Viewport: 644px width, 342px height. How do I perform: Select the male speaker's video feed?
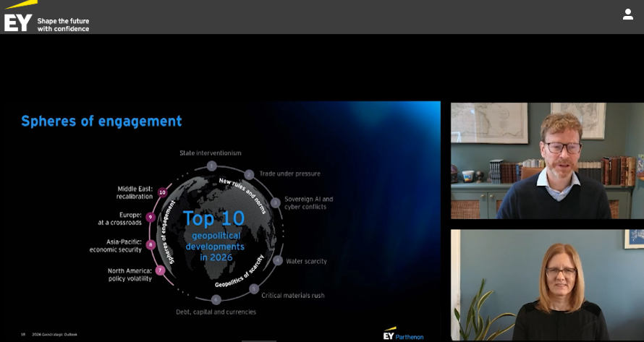tap(546, 161)
